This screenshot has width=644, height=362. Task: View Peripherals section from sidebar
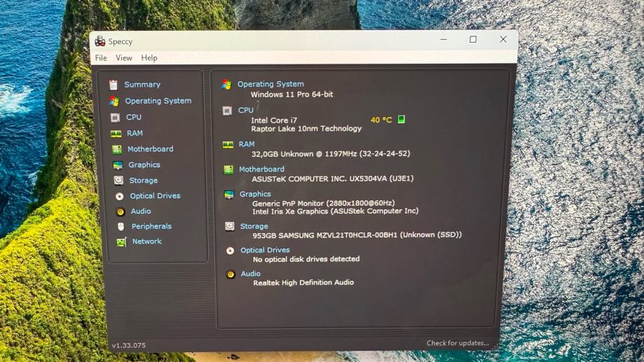[151, 226]
